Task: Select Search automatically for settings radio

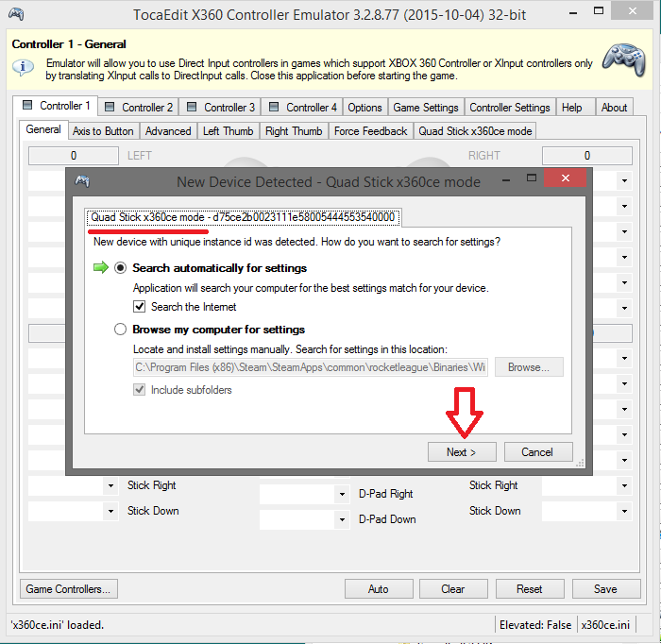Action: pyautogui.click(x=120, y=267)
